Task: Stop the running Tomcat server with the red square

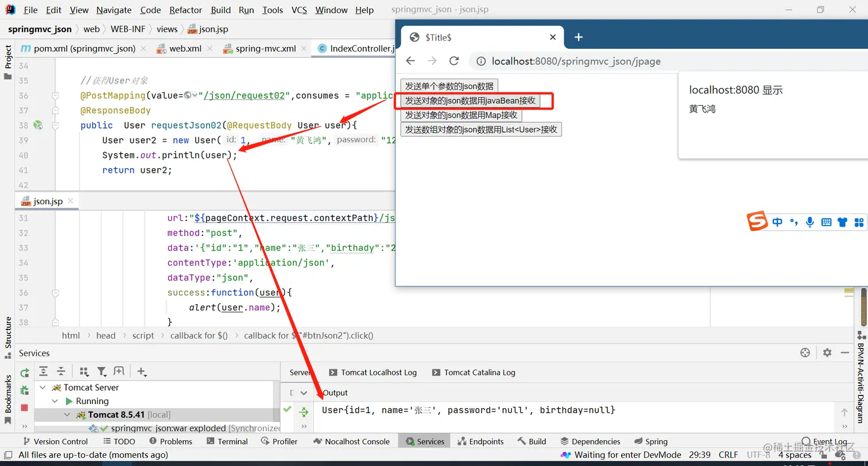Action: click(x=25, y=407)
